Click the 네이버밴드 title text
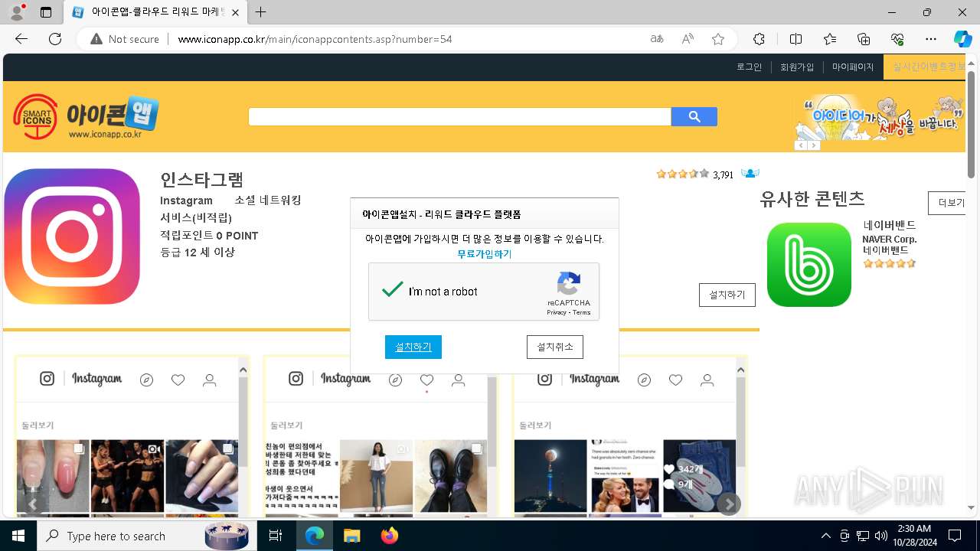 click(889, 226)
